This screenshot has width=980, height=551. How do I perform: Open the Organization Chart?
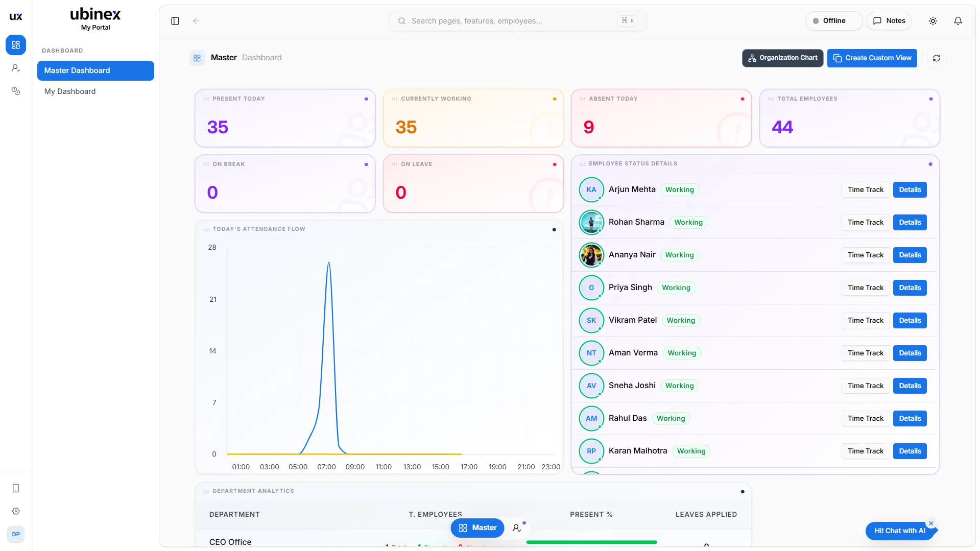tap(783, 58)
